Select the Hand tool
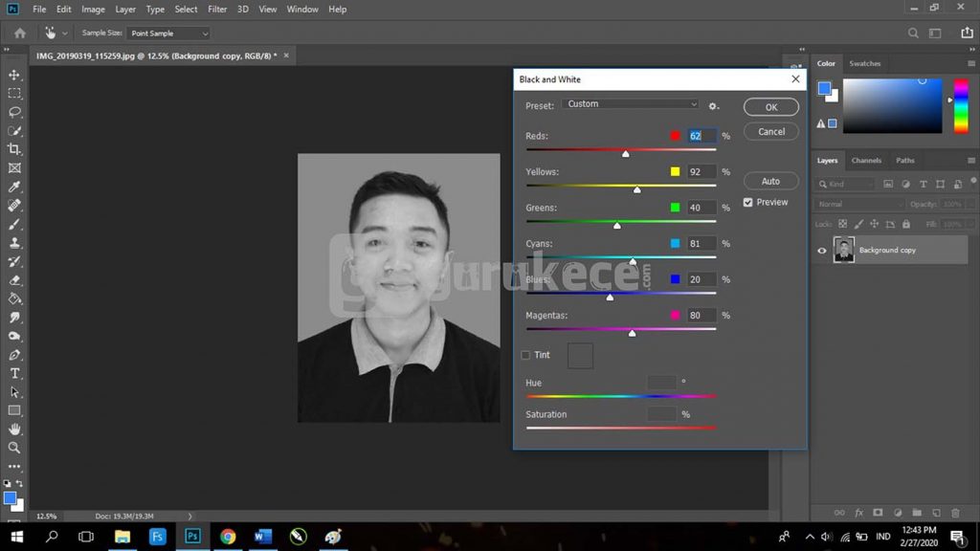This screenshot has width=980, height=551. (x=14, y=430)
